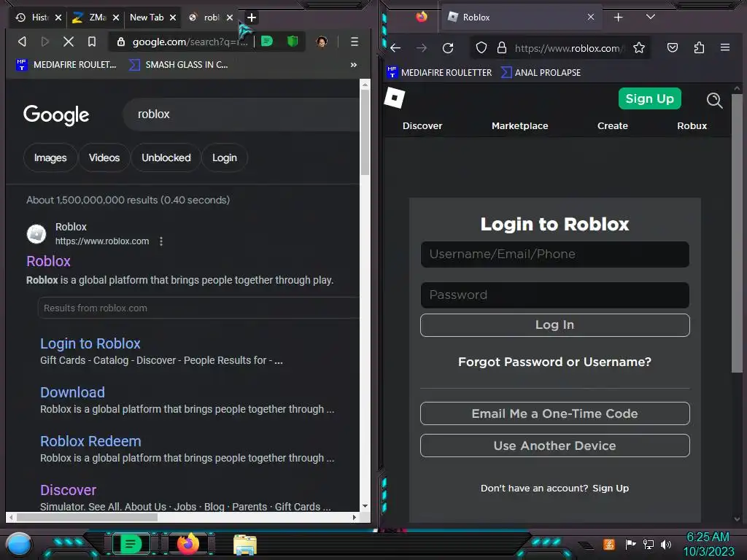Open the MEDIAFIRE ROULET bookmark in Brave
The image size is (747, 560).
tap(66, 65)
